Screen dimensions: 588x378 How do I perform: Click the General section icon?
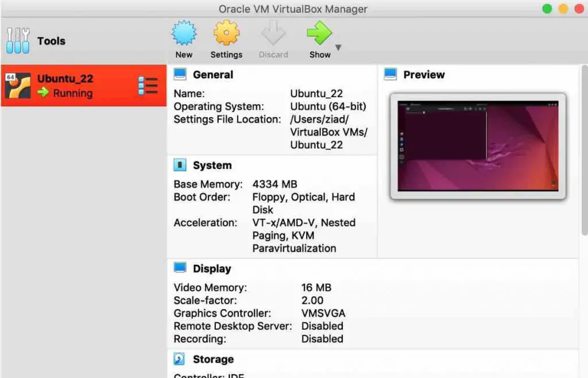181,74
